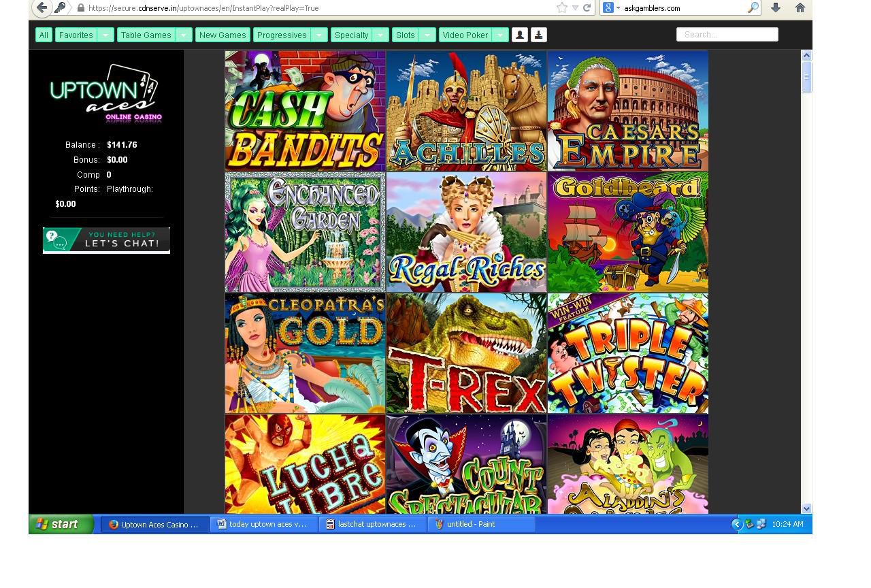871x588 pixels.
Task: Click the browser back arrow
Action: (x=42, y=8)
